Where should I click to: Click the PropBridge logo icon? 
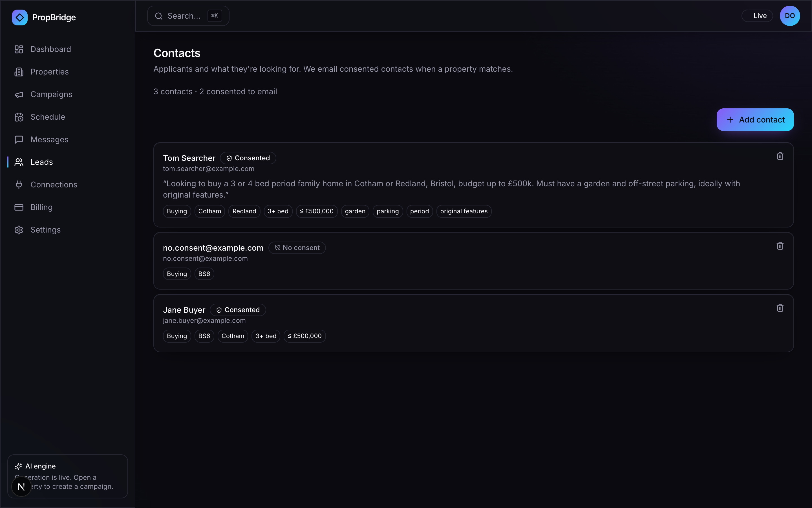click(x=19, y=17)
